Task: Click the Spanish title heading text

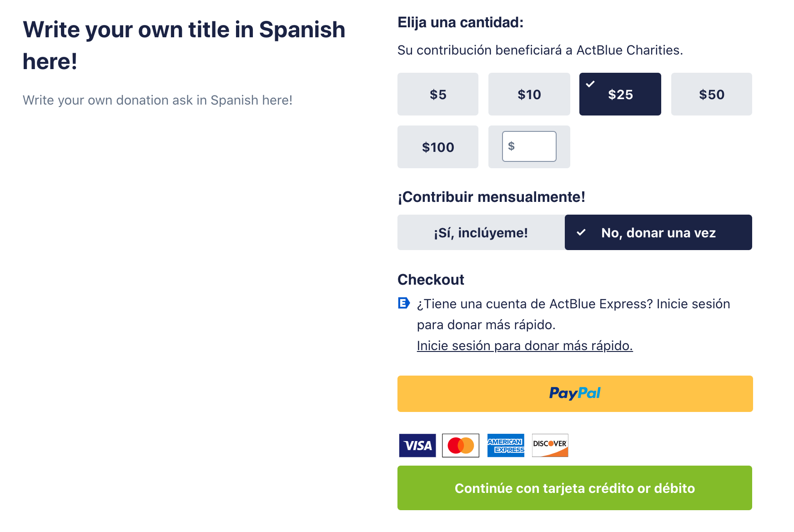Action: (184, 45)
